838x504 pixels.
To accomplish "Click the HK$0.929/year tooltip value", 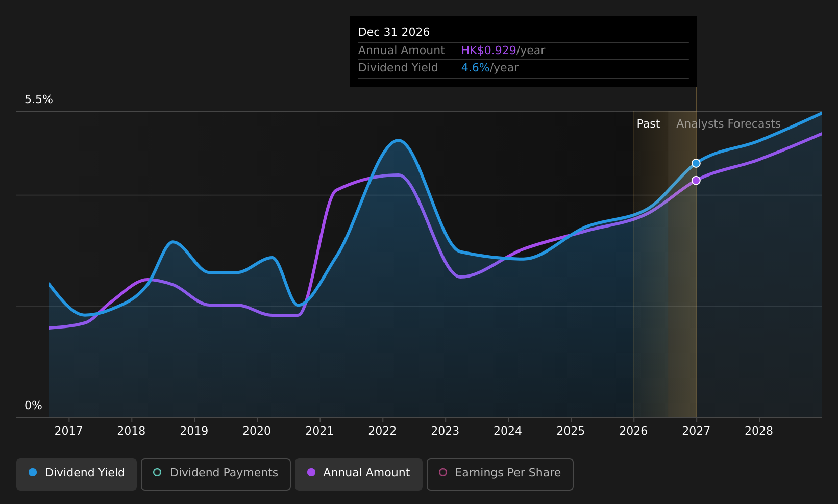I will coord(503,51).
